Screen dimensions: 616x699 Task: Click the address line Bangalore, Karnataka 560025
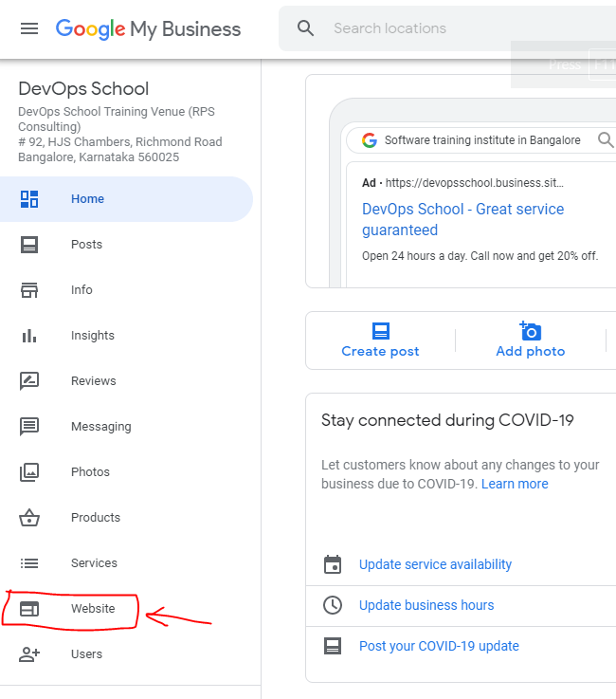[x=99, y=157]
